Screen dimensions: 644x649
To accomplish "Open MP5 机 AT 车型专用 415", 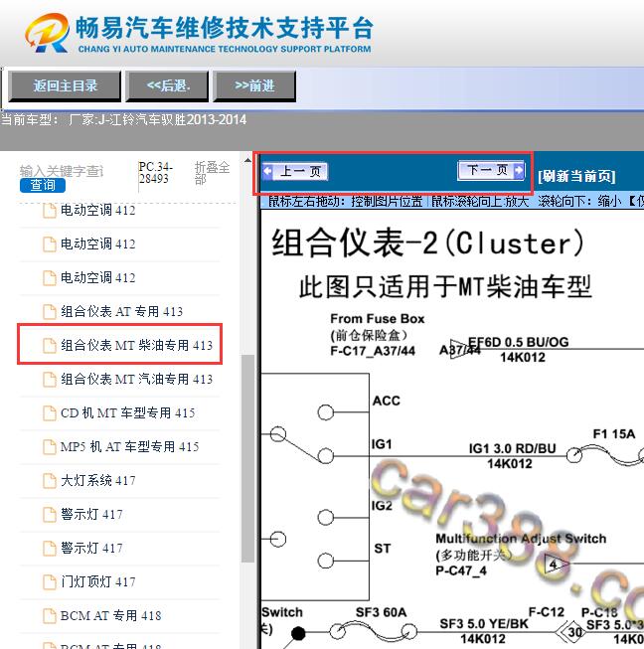I will (x=129, y=446).
